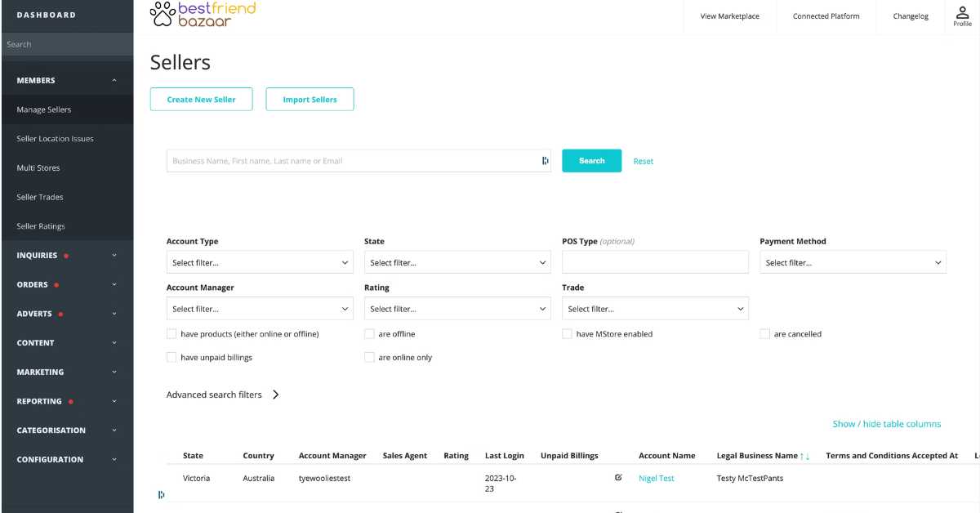Expand the Advanced search filters section

click(x=223, y=395)
